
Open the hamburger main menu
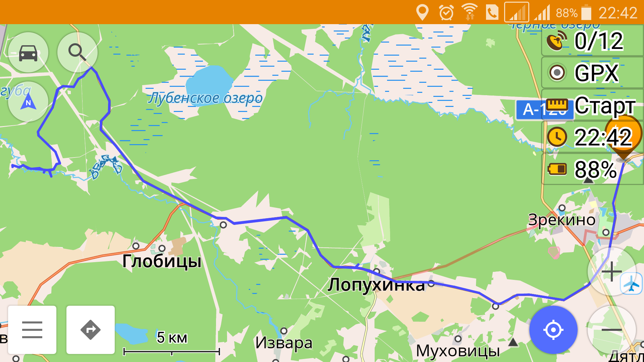tap(32, 330)
